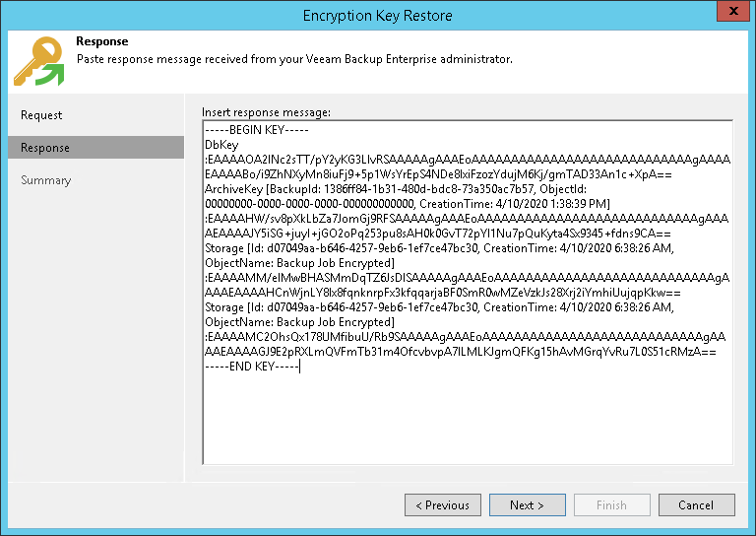
Task: Click the 'Paste response message' description text
Action: click(294, 59)
